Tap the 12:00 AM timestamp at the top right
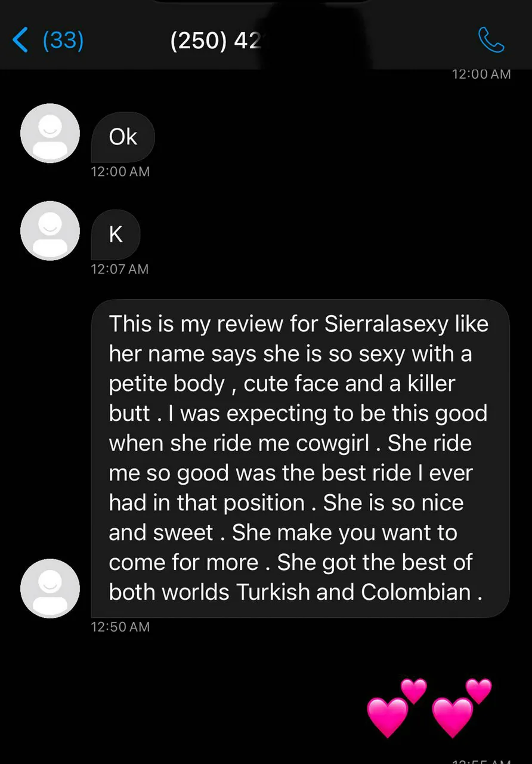The image size is (532, 764). [481, 74]
